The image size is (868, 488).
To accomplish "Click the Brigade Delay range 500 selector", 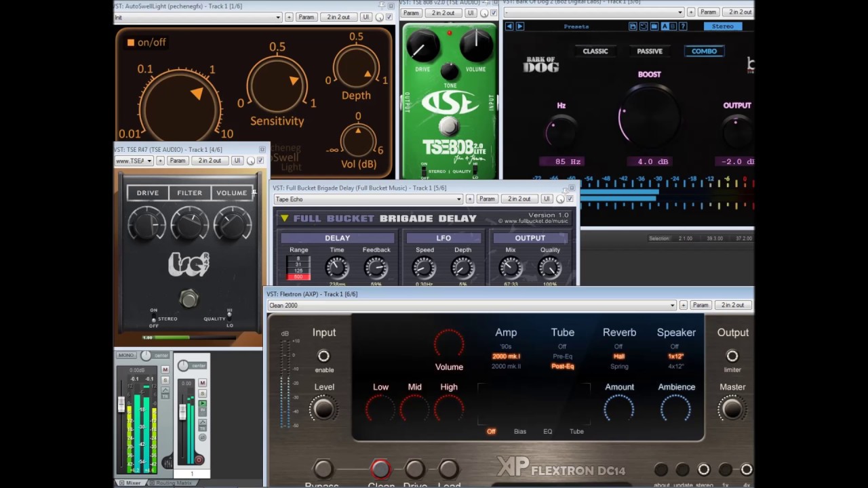I will 298,277.
